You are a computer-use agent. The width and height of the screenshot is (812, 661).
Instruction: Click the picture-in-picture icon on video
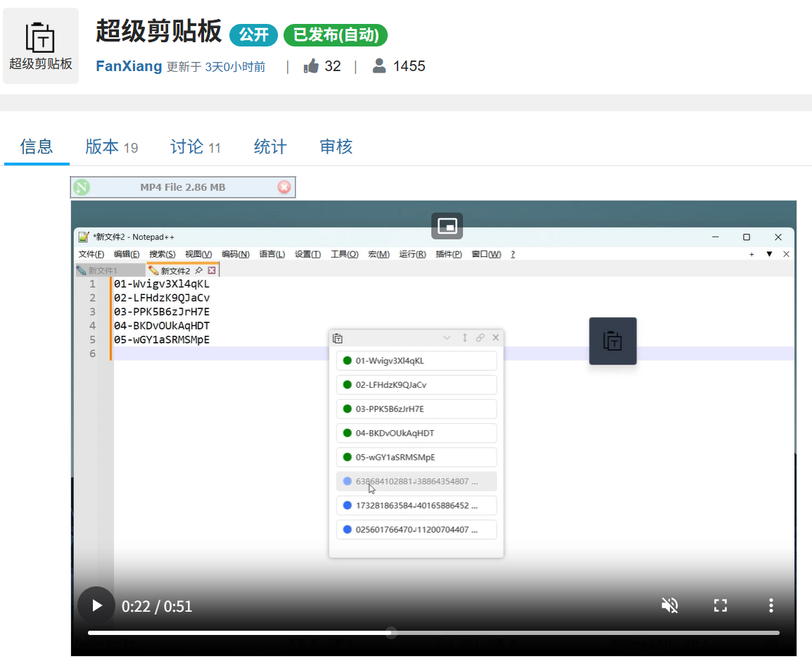447,226
